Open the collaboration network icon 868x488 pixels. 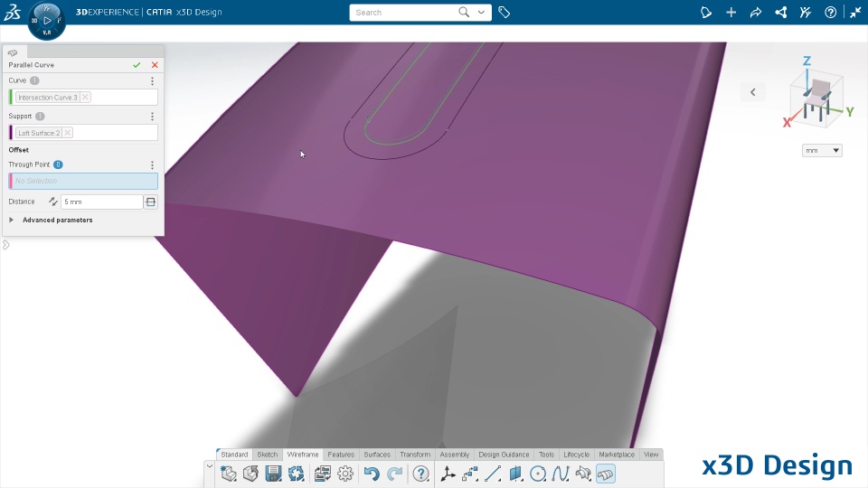(x=780, y=12)
